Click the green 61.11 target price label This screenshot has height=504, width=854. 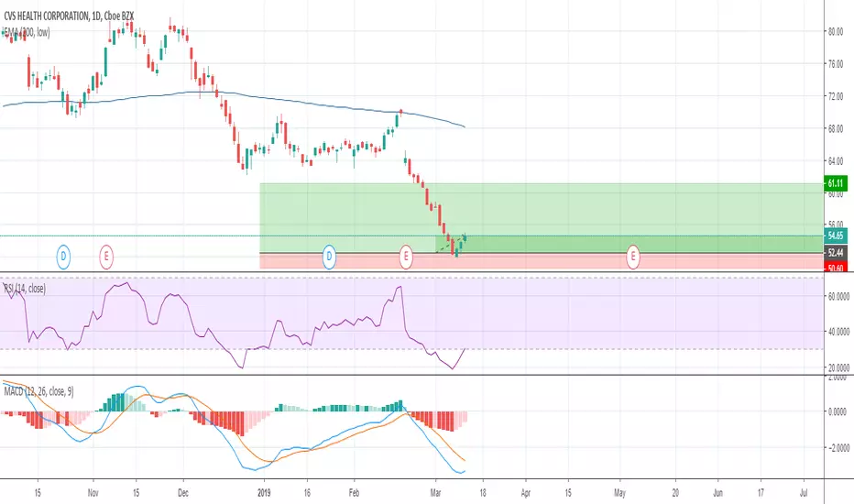836,183
